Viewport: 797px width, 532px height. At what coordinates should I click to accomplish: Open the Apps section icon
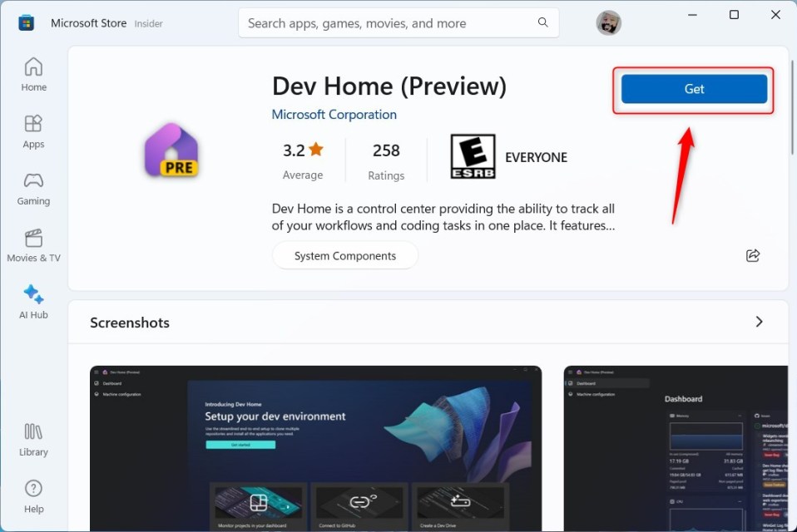(x=33, y=123)
